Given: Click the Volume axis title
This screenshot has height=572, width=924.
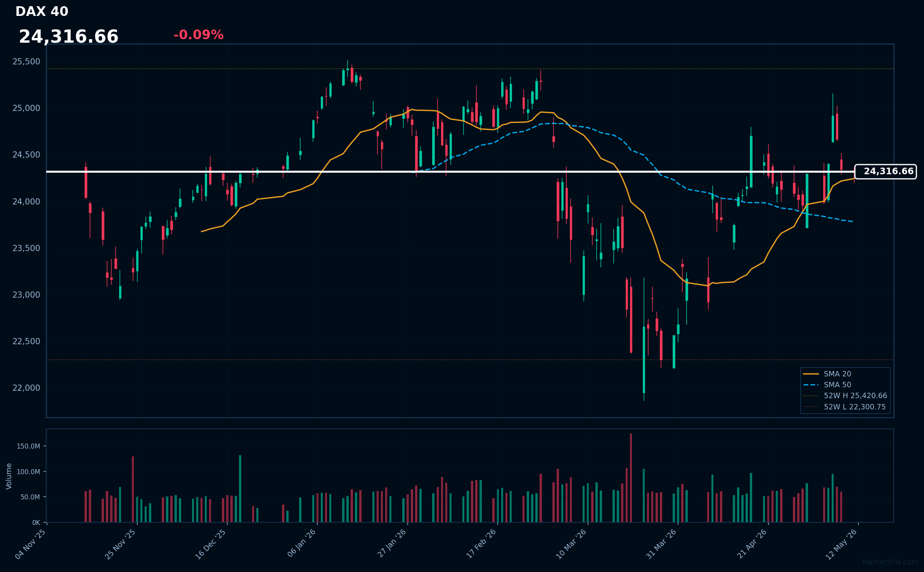Looking at the screenshot, I should coord(9,476).
